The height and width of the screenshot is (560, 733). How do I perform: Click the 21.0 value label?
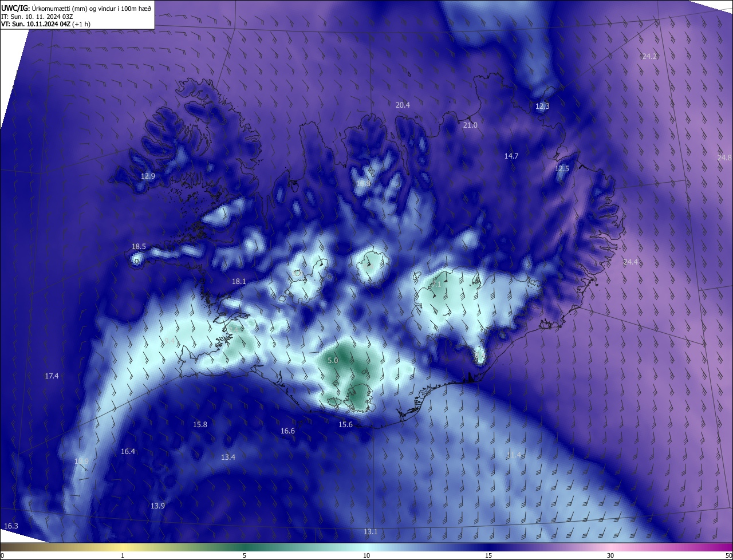click(470, 125)
